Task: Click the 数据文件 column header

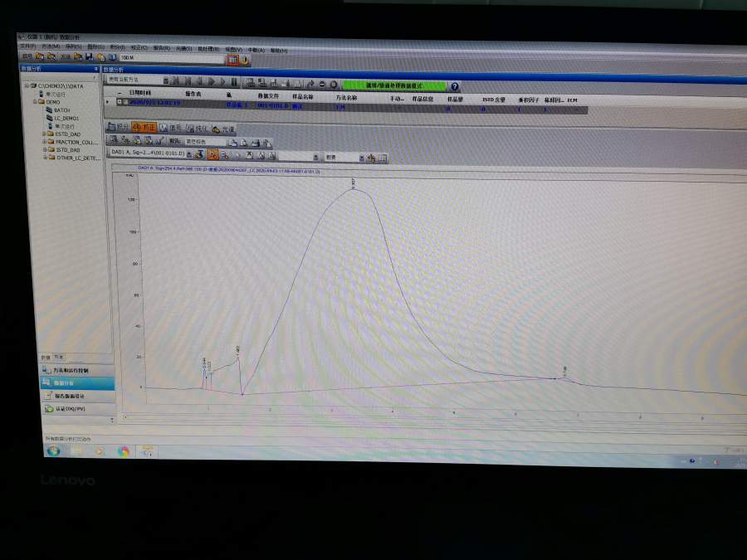Action: [x=268, y=95]
